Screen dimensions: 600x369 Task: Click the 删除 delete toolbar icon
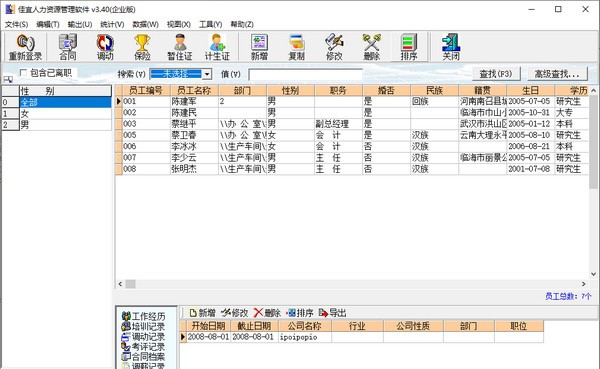pyautogui.click(x=371, y=47)
